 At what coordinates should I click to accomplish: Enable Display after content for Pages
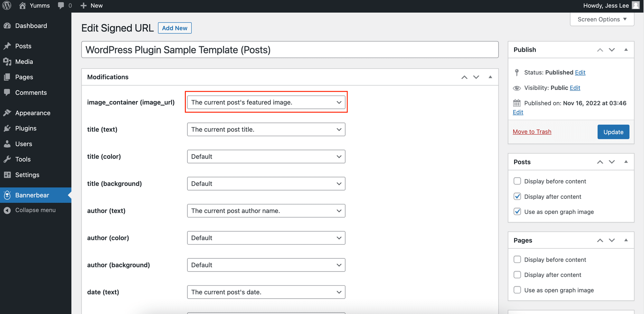517,275
